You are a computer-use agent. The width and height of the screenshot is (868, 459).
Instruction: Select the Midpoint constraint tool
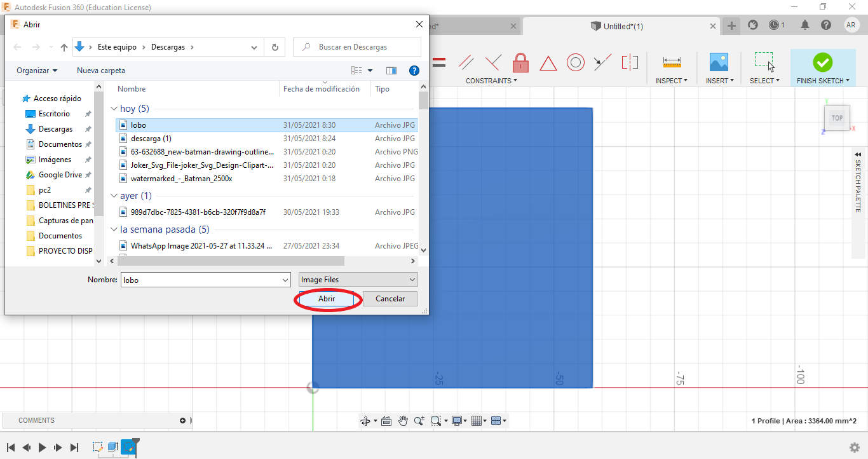pos(602,62)
